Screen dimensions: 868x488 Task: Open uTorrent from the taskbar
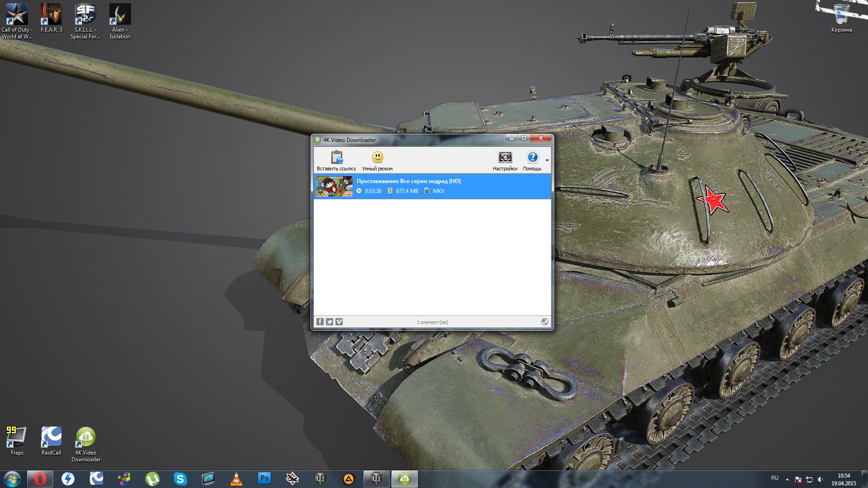(152, 479)
